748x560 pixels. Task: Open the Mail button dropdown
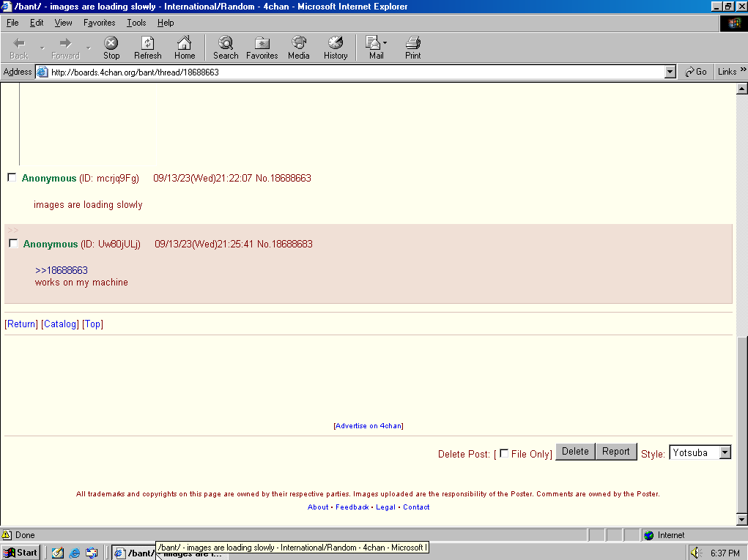pos(385,43)
